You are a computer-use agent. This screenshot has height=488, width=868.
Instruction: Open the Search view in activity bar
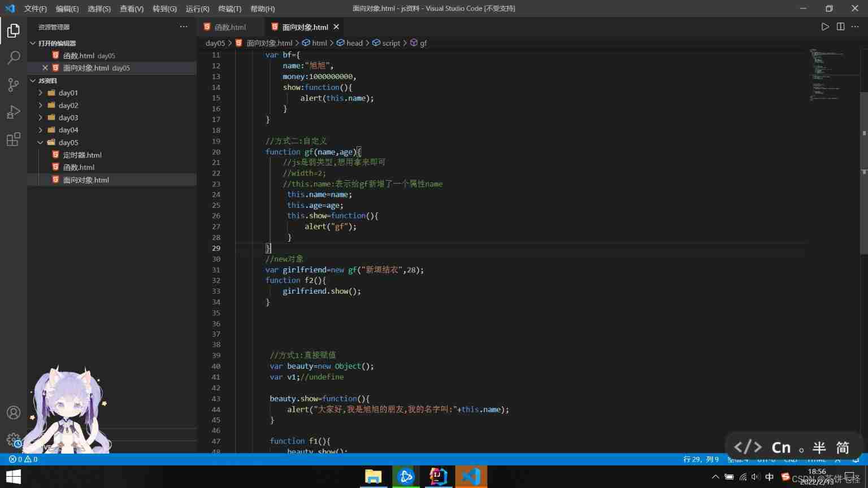(x=14, y=58)
